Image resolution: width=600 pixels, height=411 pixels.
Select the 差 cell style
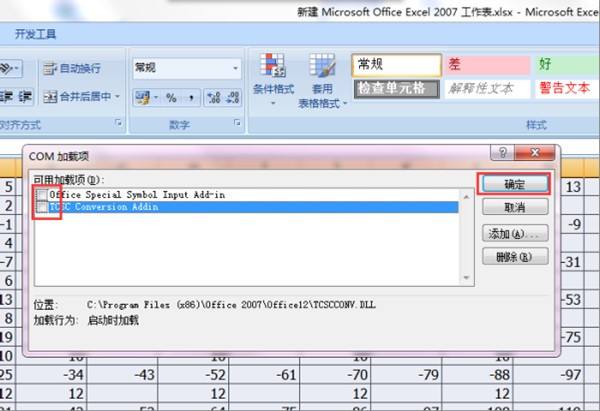tap(486, 65)
